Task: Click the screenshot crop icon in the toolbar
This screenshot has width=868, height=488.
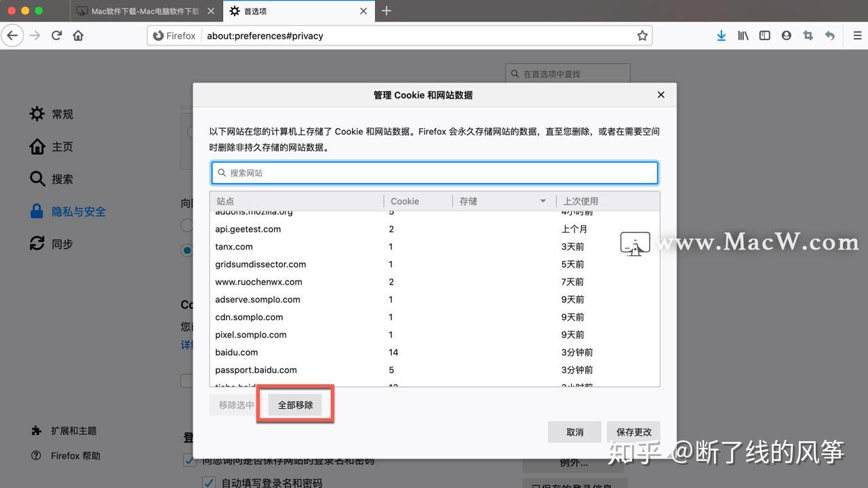Action: (808, 35)
